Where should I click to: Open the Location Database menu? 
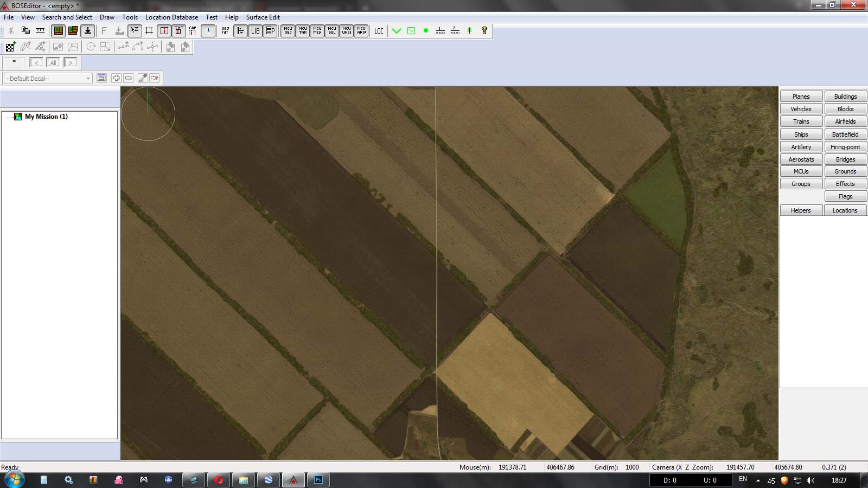pyautogui.click(x=171, y=17)
